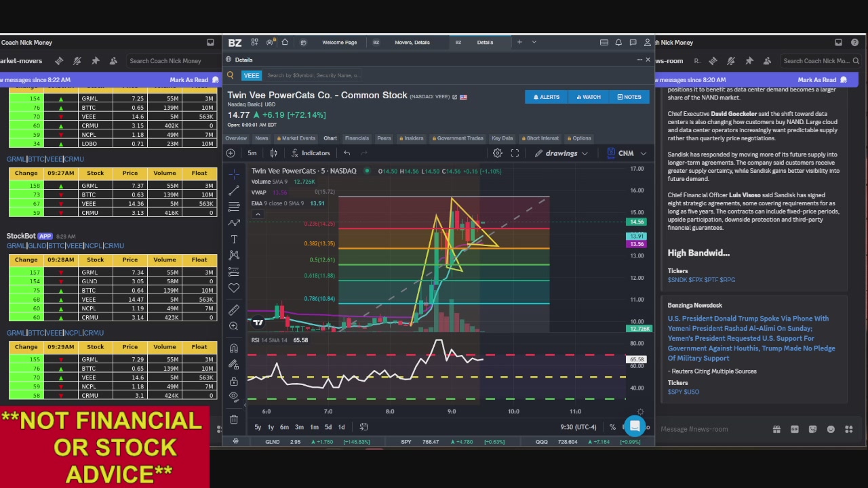Open the emoji picker in news-room

[x=831, y=429]
